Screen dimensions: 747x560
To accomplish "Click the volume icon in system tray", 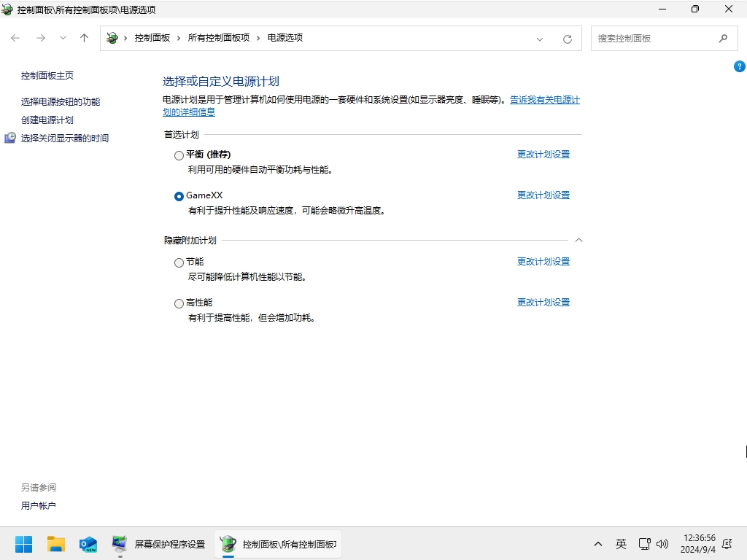I will tap(662, 543).
